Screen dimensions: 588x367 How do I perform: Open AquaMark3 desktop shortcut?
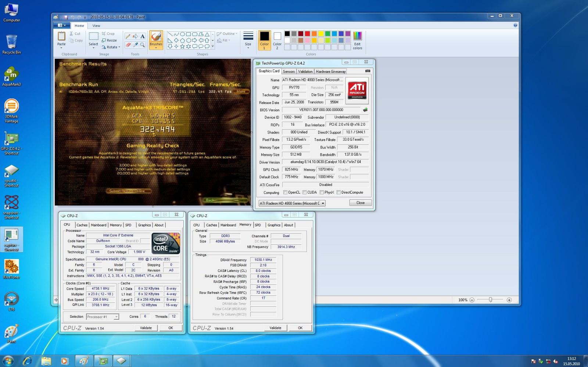point(11,77)
